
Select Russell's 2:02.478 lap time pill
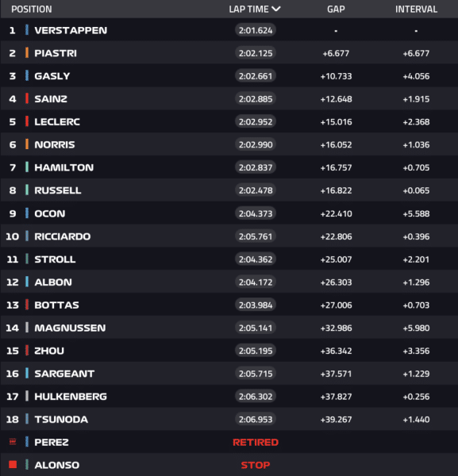click(x=256, y=190)
